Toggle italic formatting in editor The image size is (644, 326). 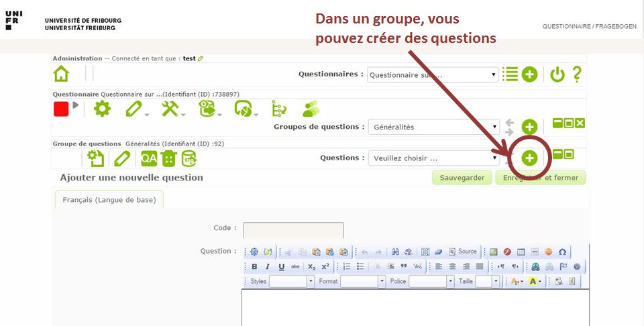pos(268,267)
